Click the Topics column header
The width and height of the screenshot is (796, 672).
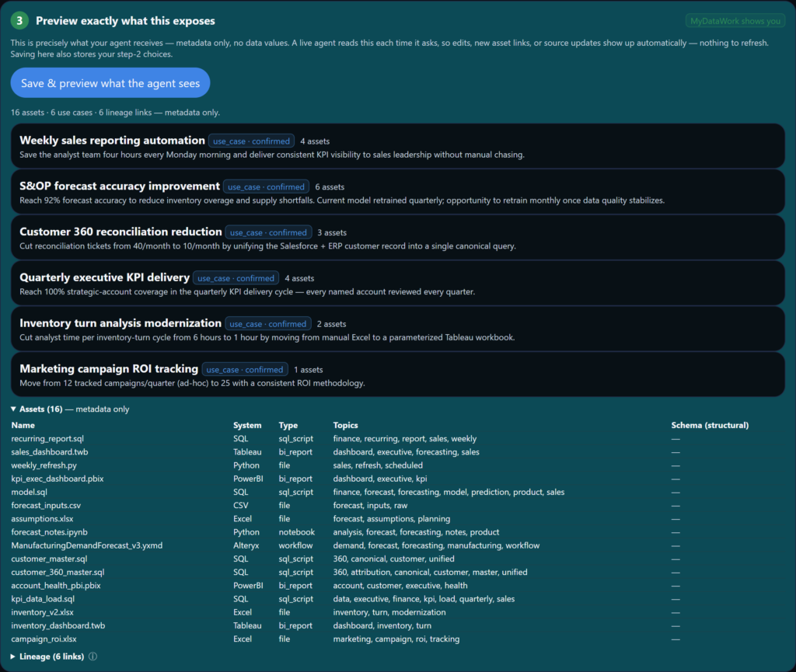pyautogui.click(x=345, y=425)
